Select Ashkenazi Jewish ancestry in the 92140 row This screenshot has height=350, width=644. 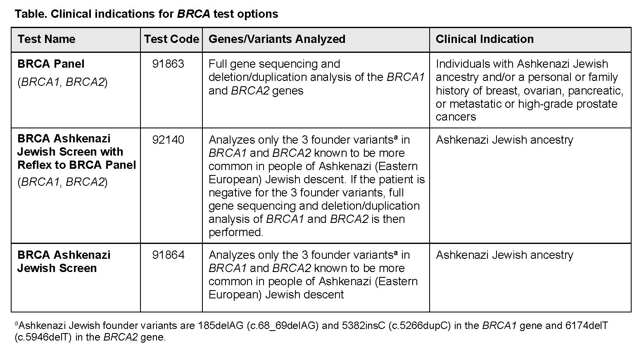[x=504, y=140]
